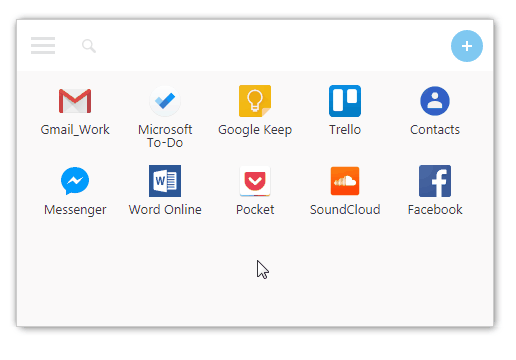
Task: Add a new app with the plus button
Action: pyautogui.click(x=467, y=46)
